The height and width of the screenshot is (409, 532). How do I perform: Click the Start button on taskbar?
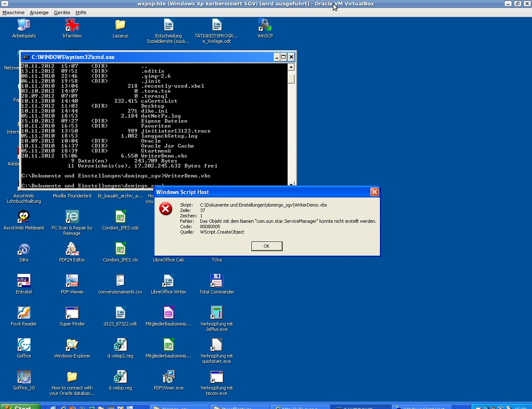pos(20,407)
